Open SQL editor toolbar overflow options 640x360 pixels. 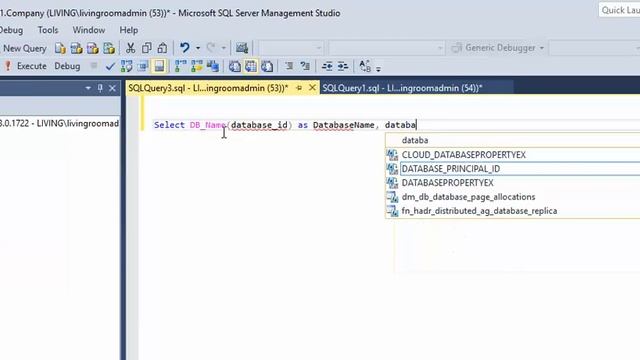click(378, 69)
